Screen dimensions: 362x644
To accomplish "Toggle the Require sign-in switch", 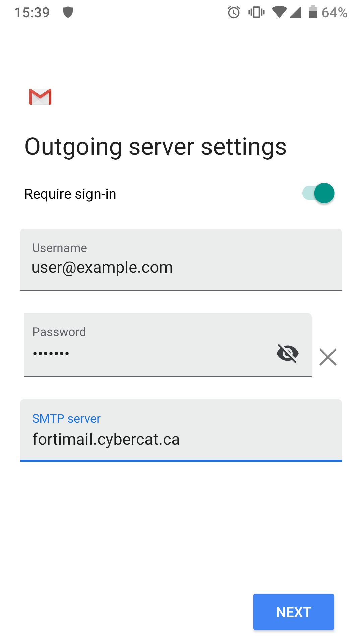I will click(x=318, y=193).
